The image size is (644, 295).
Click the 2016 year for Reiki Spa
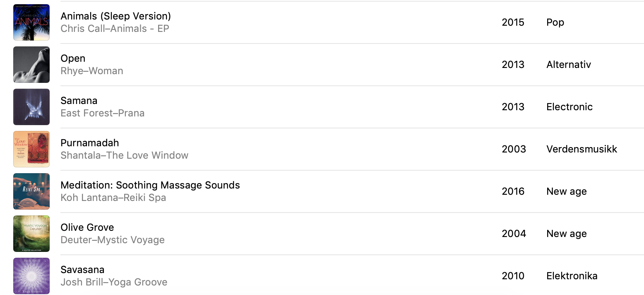coord(513,191)
